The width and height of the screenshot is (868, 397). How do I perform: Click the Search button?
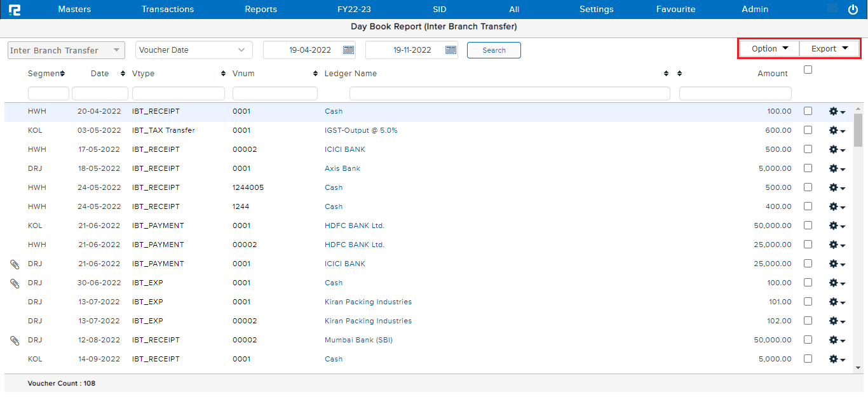click(x=494, y=50)
